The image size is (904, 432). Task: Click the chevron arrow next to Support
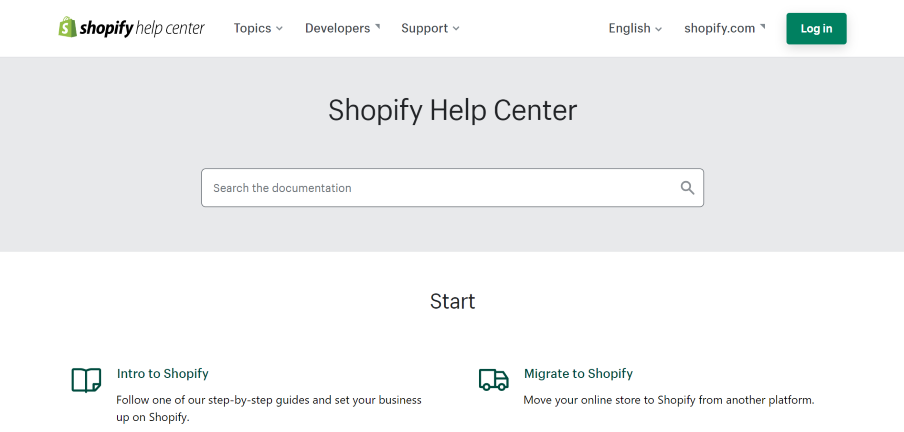pos(456,29)
